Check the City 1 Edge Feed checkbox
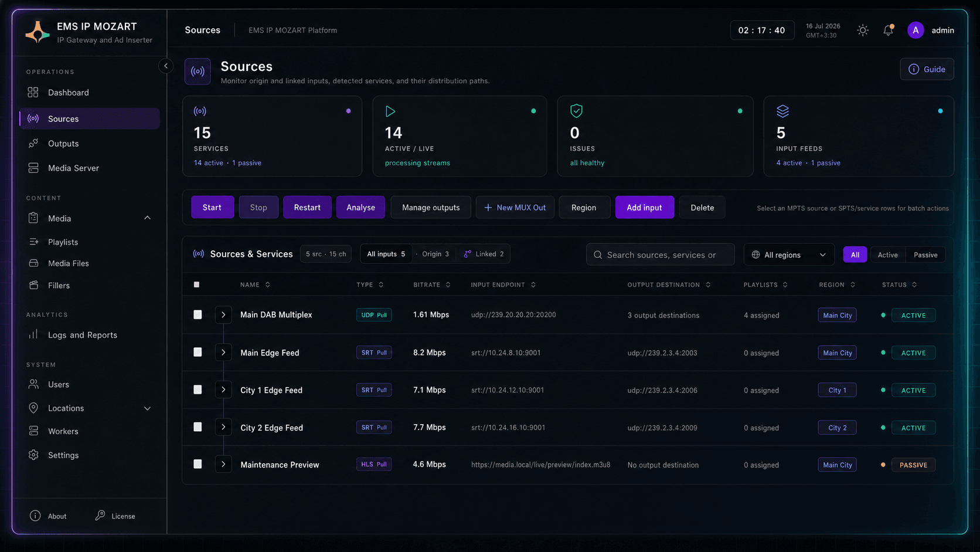 click(198, 390)
